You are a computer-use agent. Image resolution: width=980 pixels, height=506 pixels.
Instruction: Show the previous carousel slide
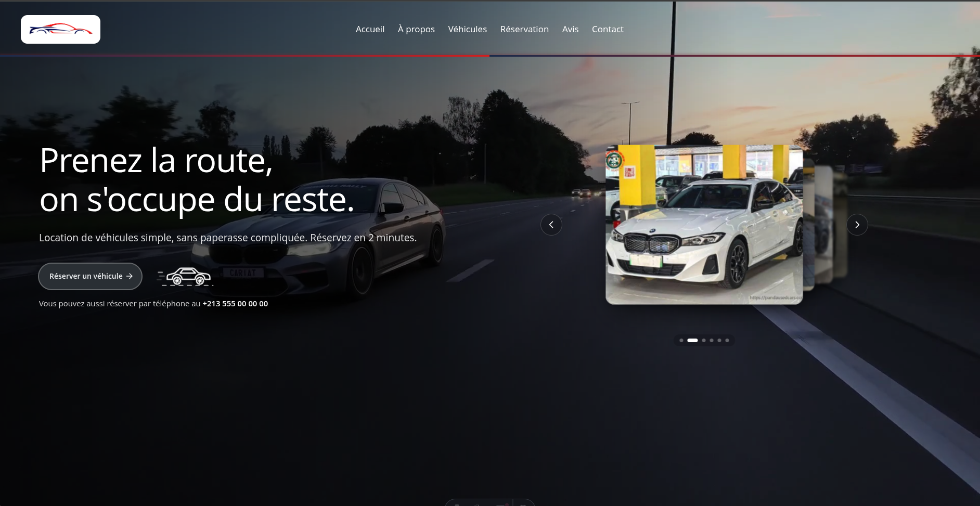[x=551, y=225]
